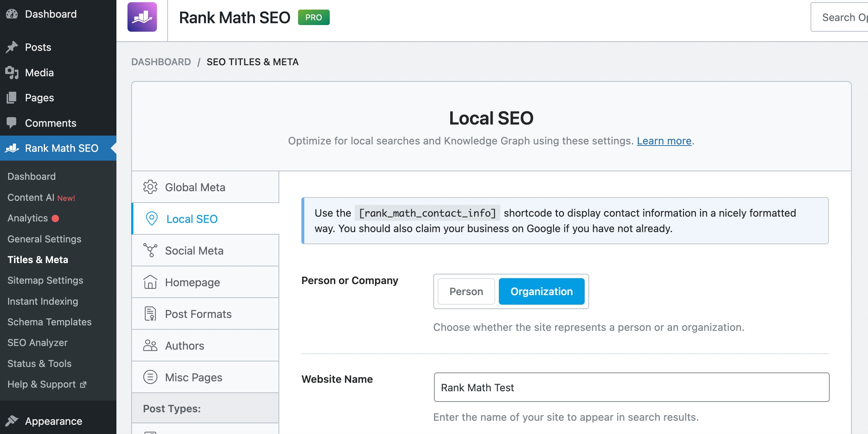Viewport: 868px width, 434px height.
Task: Click the Rank Math SEO sidebar icon
Action: pos(12,148)
